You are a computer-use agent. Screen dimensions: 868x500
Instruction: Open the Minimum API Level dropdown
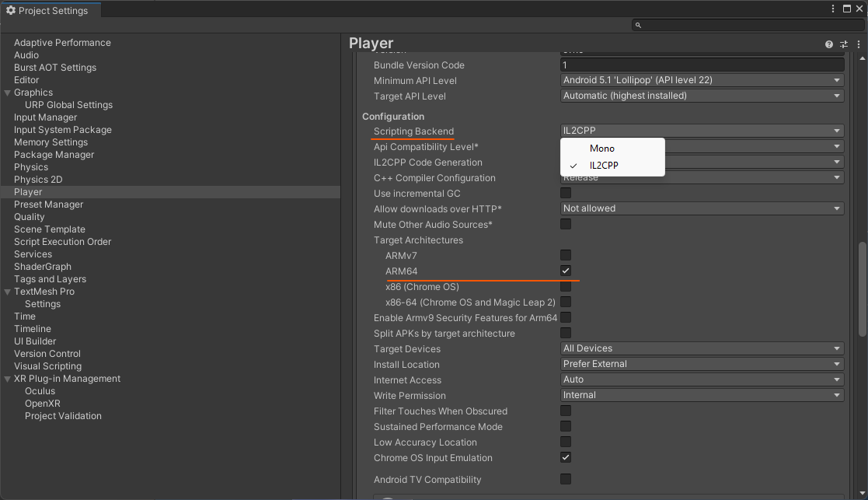coord(702,80)
